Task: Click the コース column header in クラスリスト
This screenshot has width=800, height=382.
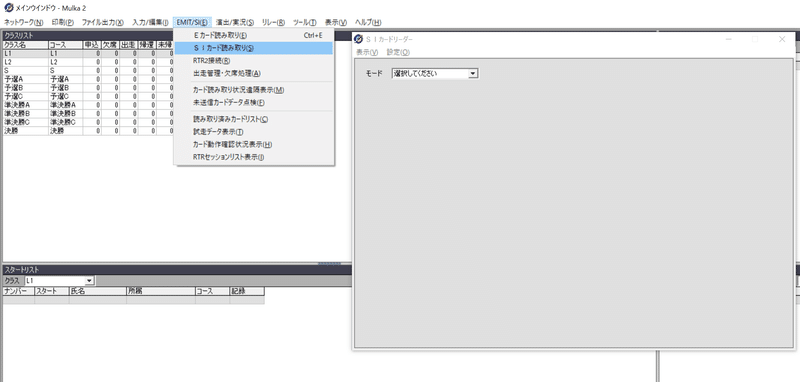Action: [66, 45]
